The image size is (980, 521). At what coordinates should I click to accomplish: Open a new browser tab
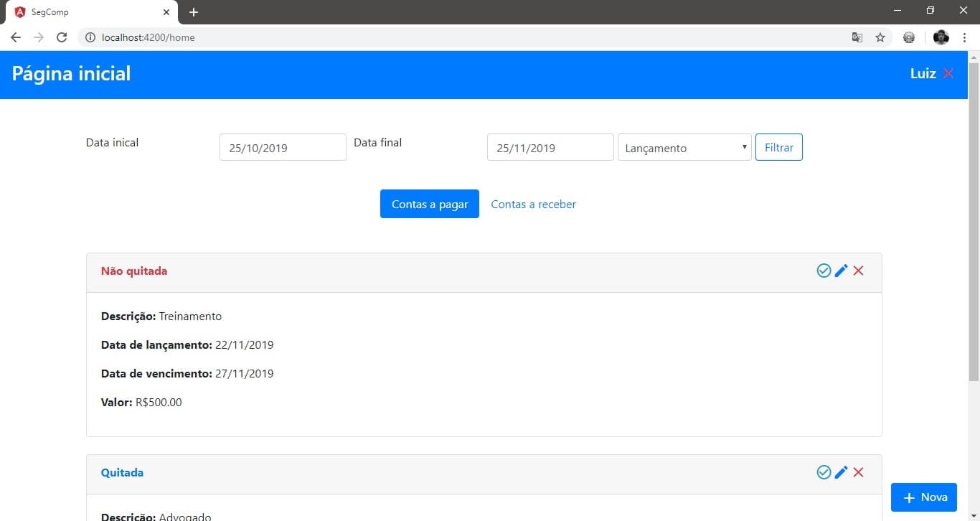click(194, 12)
